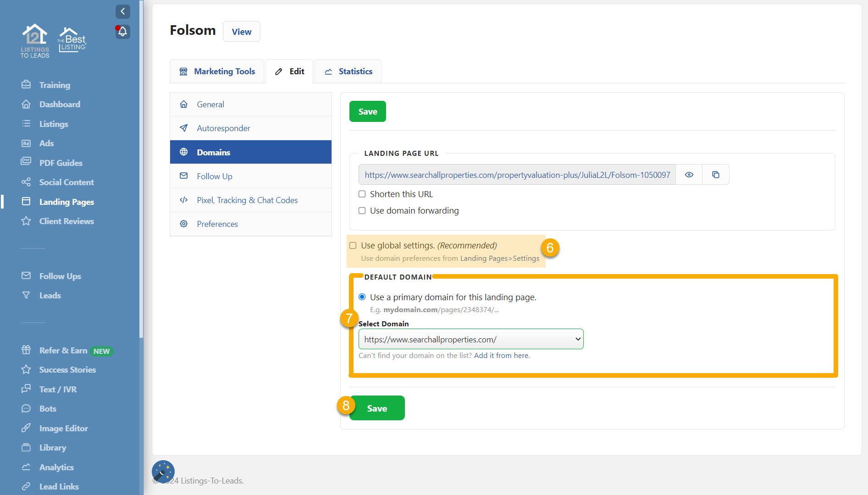
Task: Enable the Shorten this URL checkbox
Action: (362, 194)
